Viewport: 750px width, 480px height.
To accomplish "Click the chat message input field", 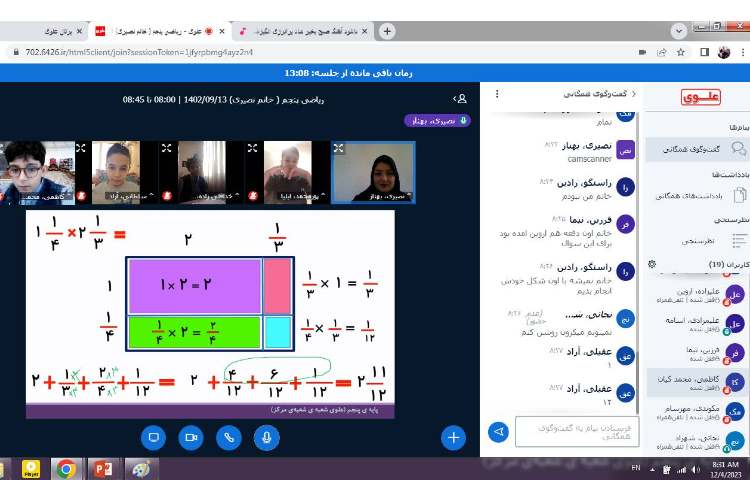I will 577,432.
